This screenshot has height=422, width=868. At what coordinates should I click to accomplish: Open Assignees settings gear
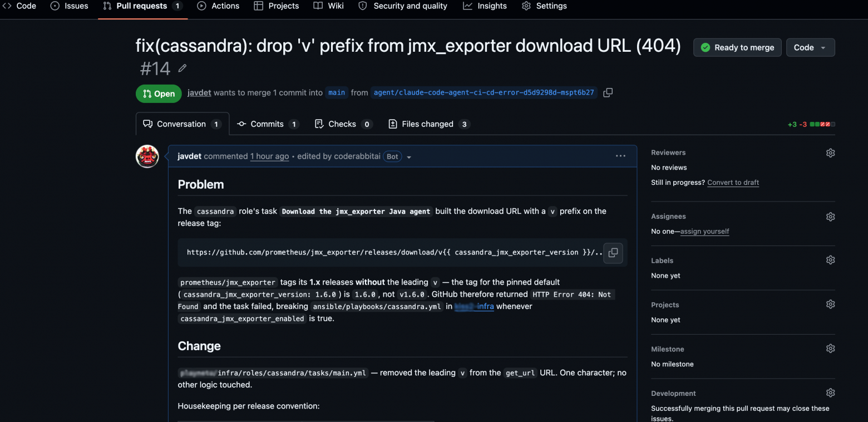(x=830, y=217)
